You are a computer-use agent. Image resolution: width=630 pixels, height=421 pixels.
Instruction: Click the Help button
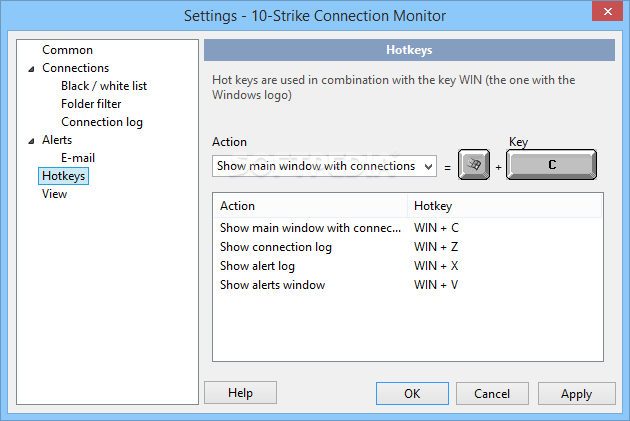click(240, 392)
